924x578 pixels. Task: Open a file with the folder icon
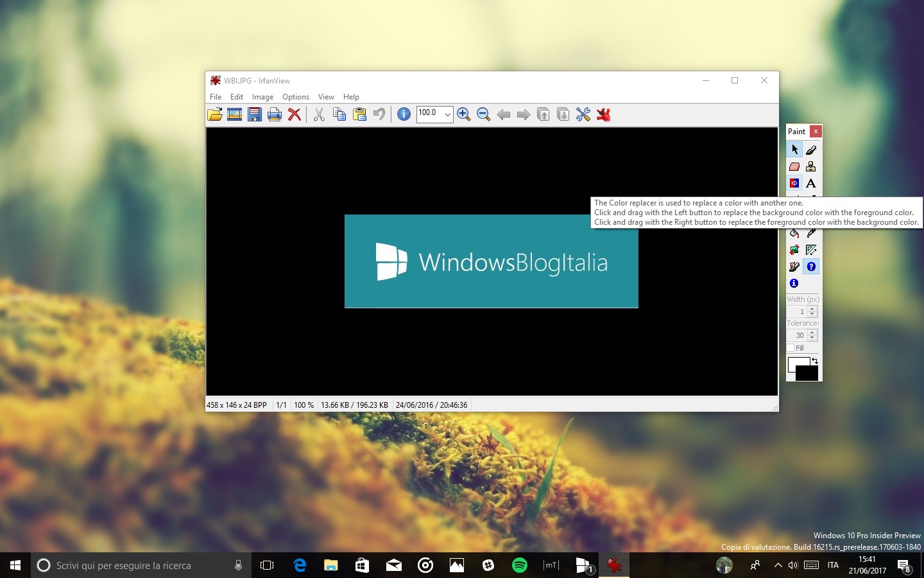click(215, 114)
